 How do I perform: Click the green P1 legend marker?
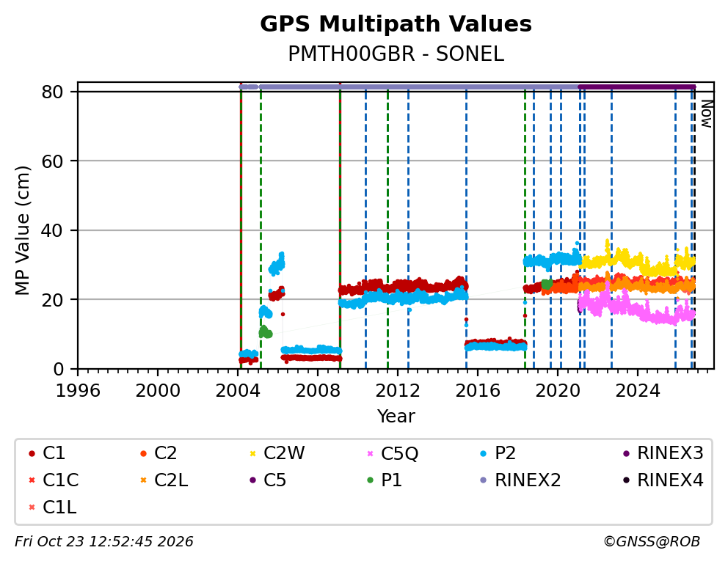[x=370, y=480]
